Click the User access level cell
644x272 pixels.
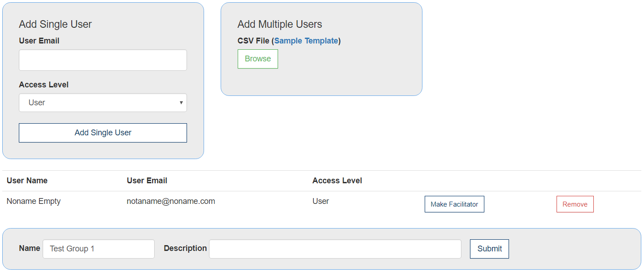click(x=321, y=201)
